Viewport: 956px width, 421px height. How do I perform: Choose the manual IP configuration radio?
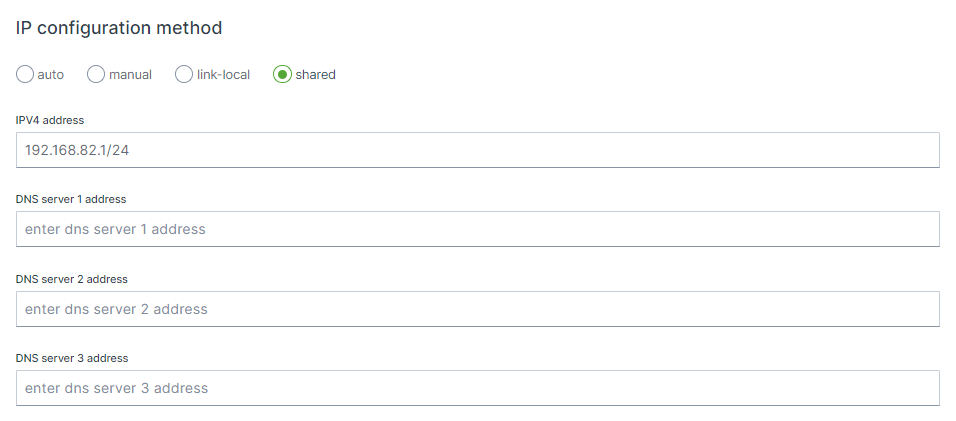pyautogui.click(x=96, y=74)
